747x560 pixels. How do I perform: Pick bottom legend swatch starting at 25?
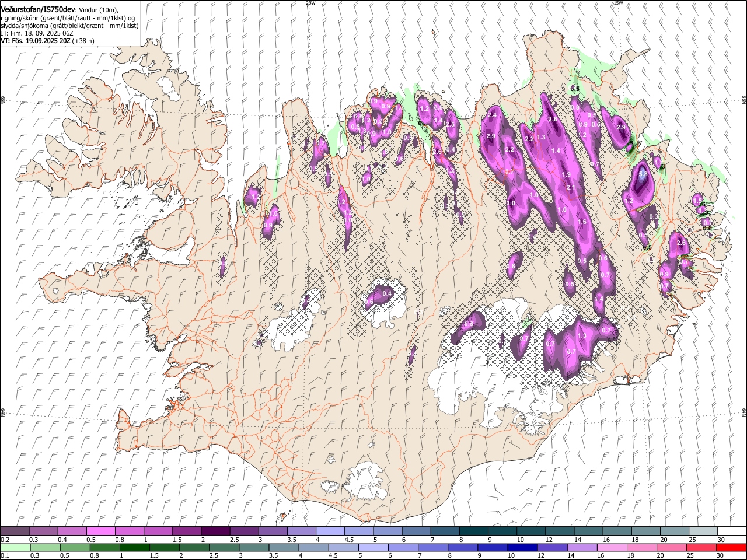703,547
